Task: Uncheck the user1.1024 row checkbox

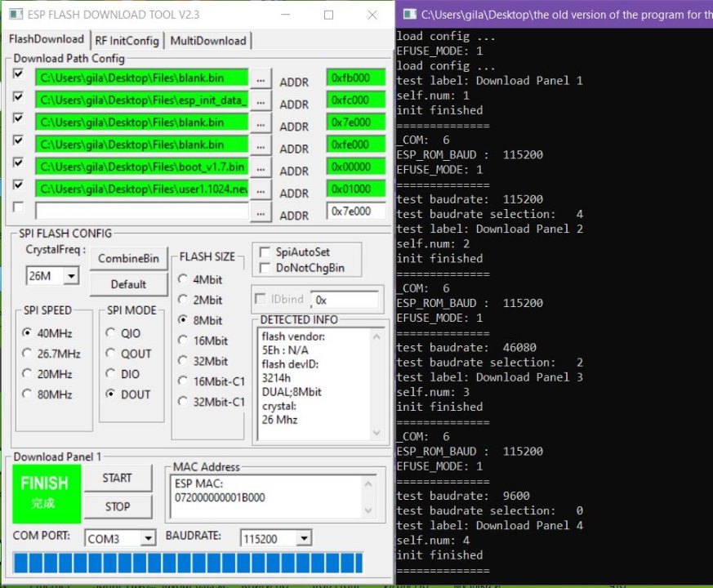Action: [18, 185]
